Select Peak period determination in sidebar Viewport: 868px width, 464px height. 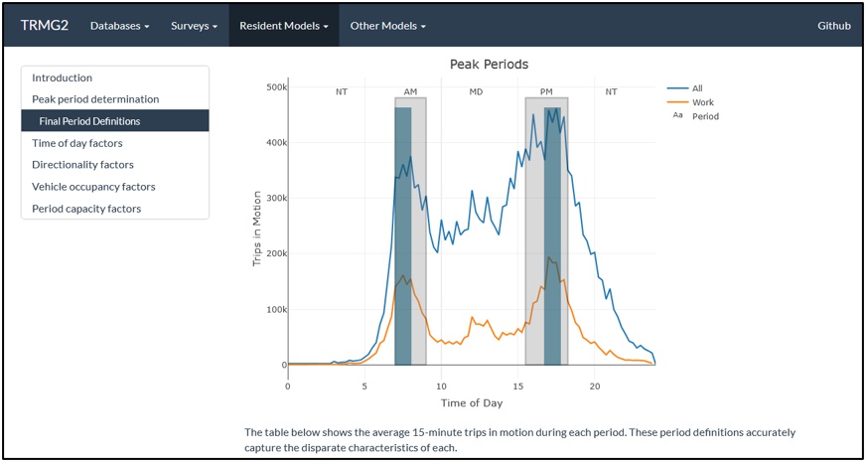95,99
